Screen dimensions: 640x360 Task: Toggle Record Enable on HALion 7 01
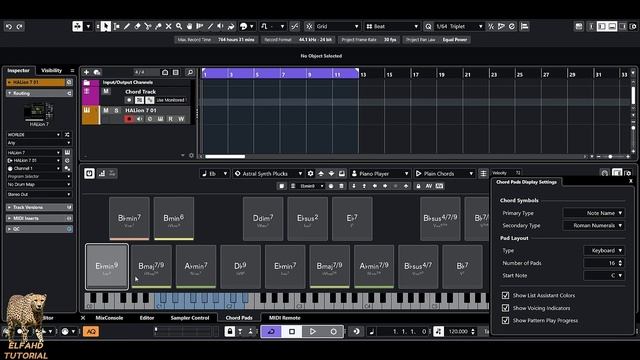pyautogui.click(x=129, y=119)
